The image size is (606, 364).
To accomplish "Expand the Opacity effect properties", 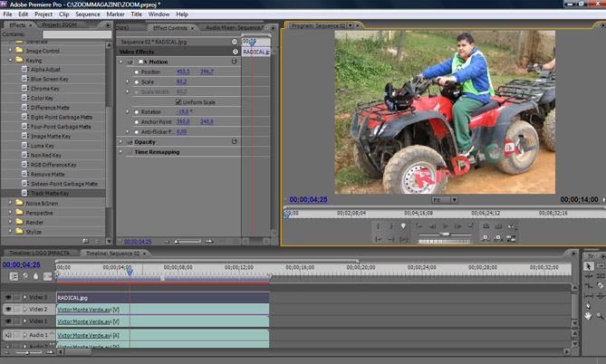I will [x=121, y=142].
